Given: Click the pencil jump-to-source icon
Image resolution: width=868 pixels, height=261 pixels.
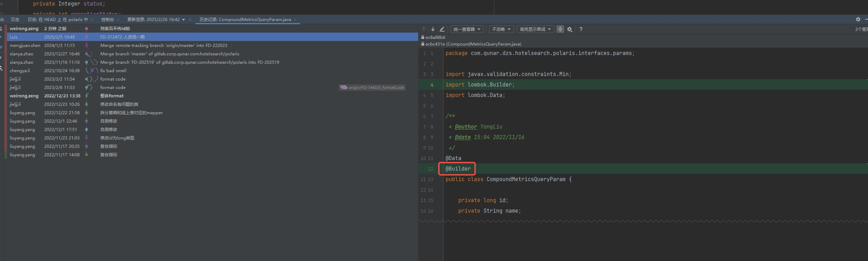Looking at the screenshot, I should pos(442,29).
